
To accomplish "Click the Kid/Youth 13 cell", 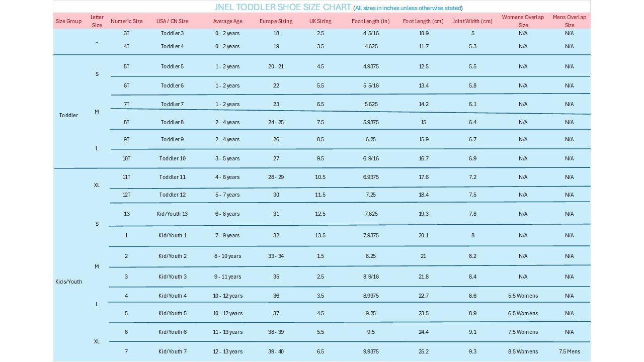I will point(172,214).
